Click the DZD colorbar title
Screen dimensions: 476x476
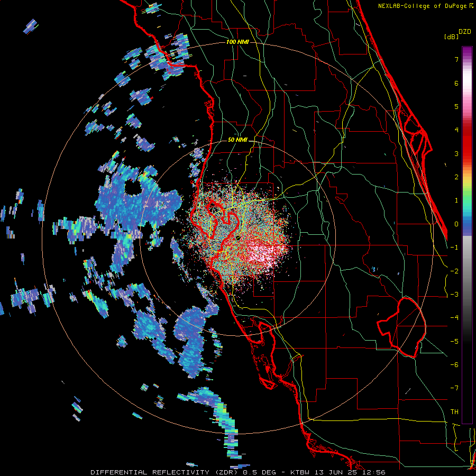[x=465, y=32]
